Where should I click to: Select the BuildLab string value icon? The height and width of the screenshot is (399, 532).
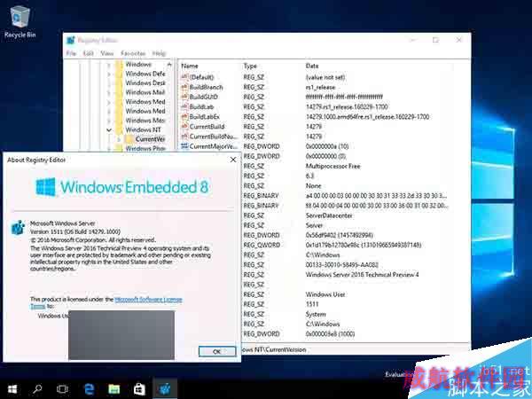click(184, 106)
